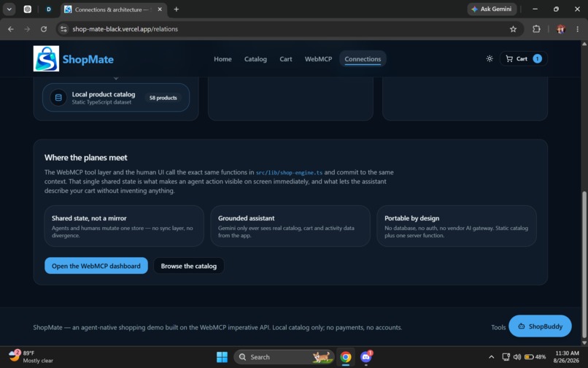Image resolution: width=588 pixels, height=368 pixels.
Task: Click the Browse the catalog button
Action: click(189, 266)
